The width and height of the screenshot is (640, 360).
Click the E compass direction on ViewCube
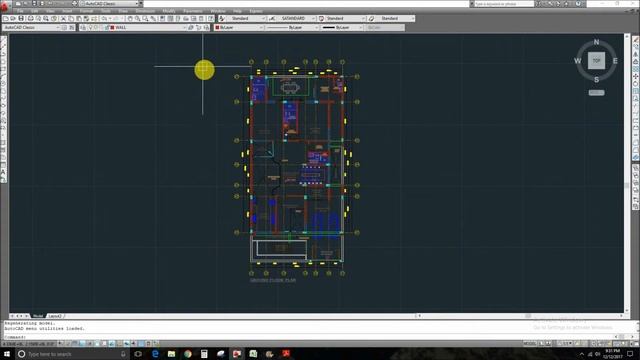pyautogui.click(x=615, y=61)
